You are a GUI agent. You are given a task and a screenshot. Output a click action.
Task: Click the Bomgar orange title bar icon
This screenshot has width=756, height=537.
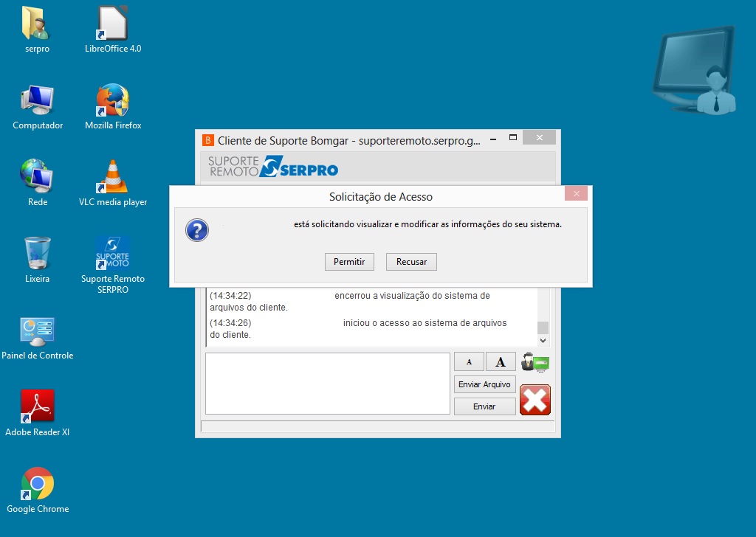tap(207, 140)
